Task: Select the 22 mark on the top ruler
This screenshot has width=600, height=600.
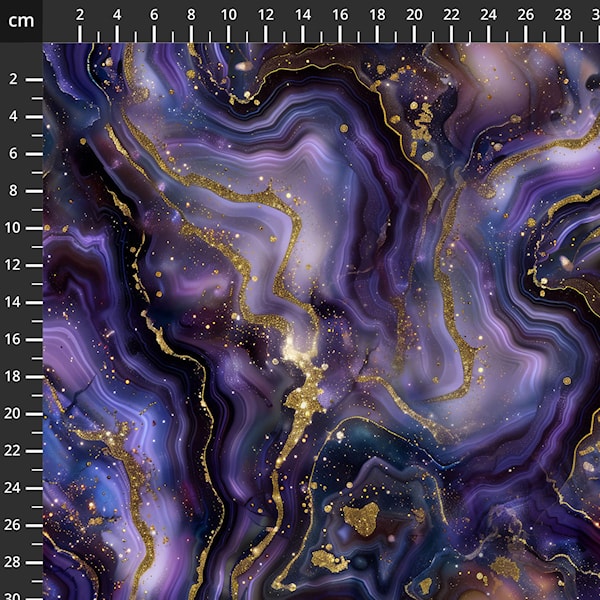Action: click(x=451, y=16)
